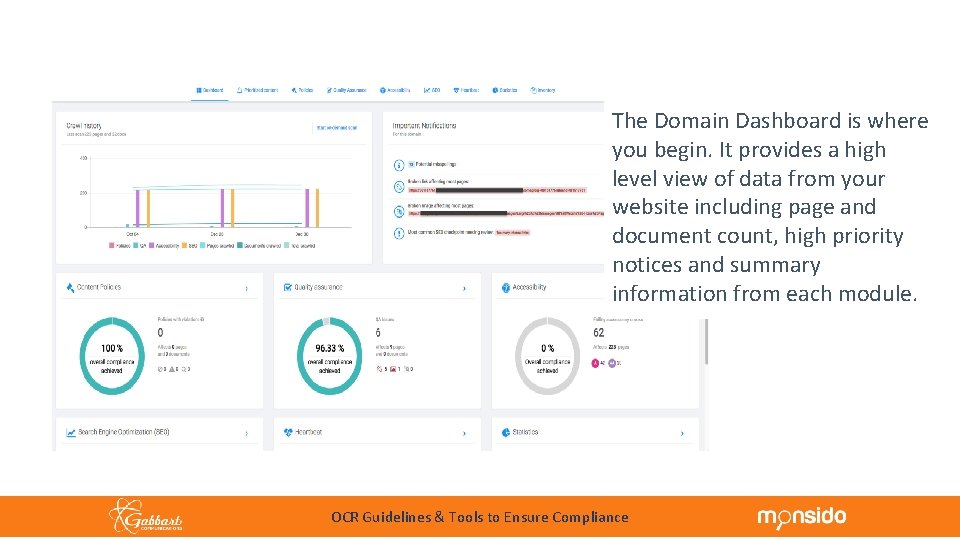Click the Crawl history heading

coord(84,126)
